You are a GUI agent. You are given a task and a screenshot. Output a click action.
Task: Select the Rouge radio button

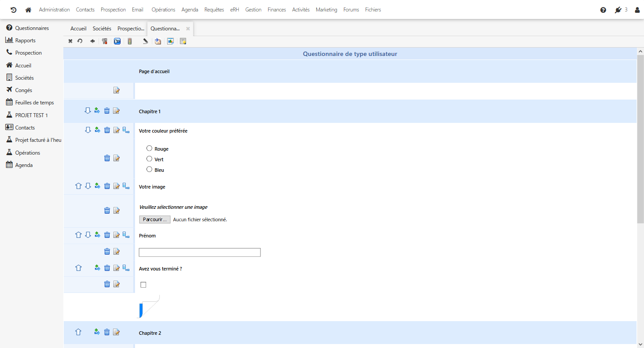(149, 148)
